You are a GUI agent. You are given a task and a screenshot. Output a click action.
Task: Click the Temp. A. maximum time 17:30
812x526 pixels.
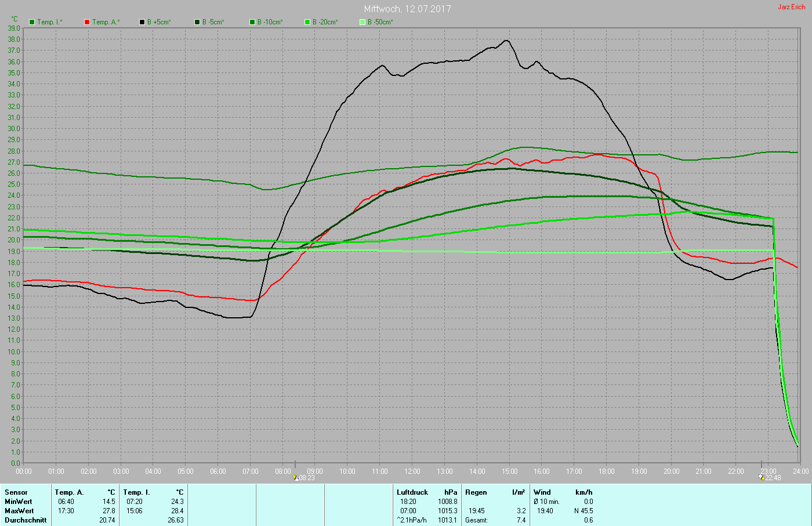pos(66,511)
